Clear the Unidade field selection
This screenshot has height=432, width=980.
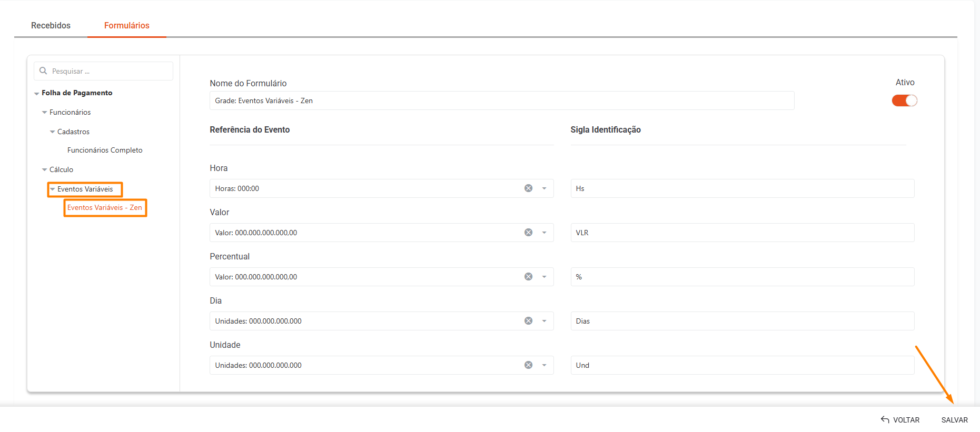tap(528, 365)
